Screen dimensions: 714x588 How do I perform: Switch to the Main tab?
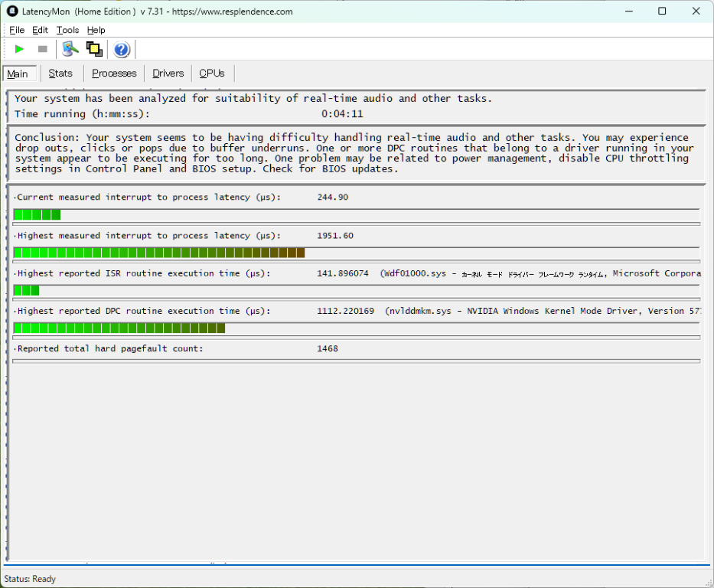19,73
